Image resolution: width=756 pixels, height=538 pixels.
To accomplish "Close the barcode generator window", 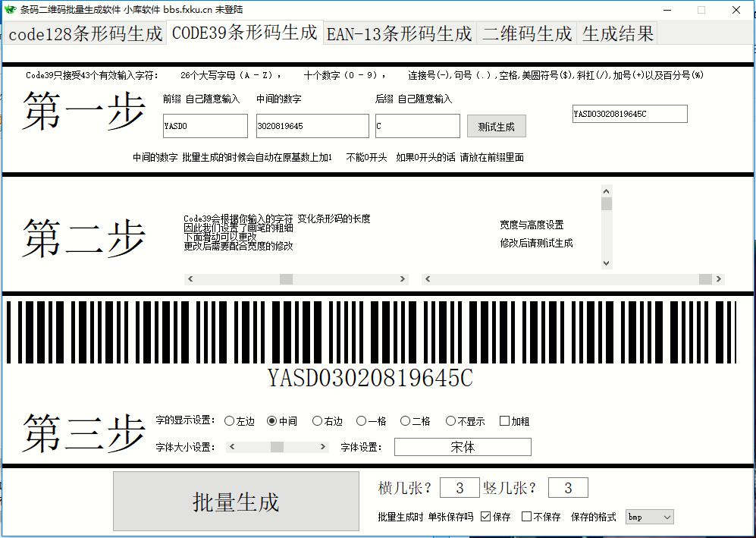I will coord(736,10).
